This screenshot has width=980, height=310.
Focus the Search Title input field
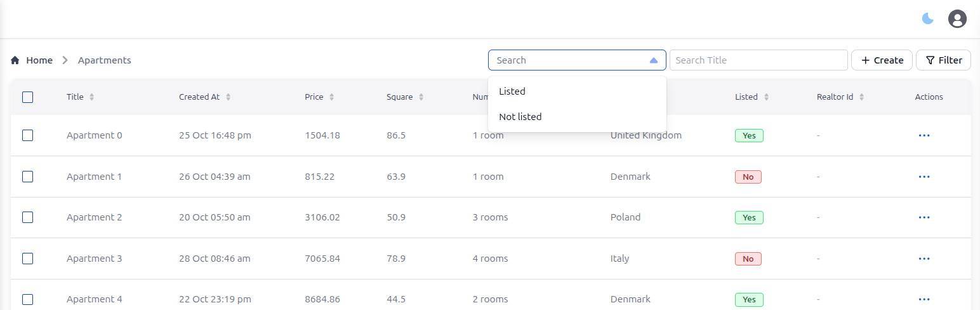pos(758,60)
